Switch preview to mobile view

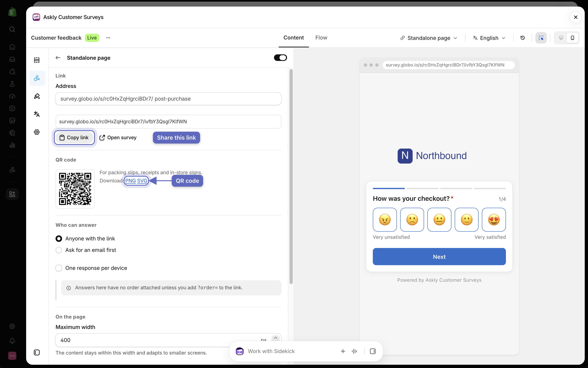[572, 38]
